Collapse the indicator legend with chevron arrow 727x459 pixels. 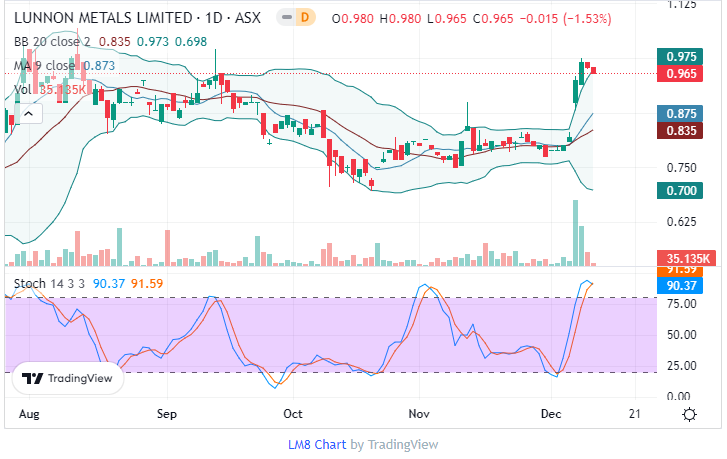pyautogui.click(x=28, y=114)
